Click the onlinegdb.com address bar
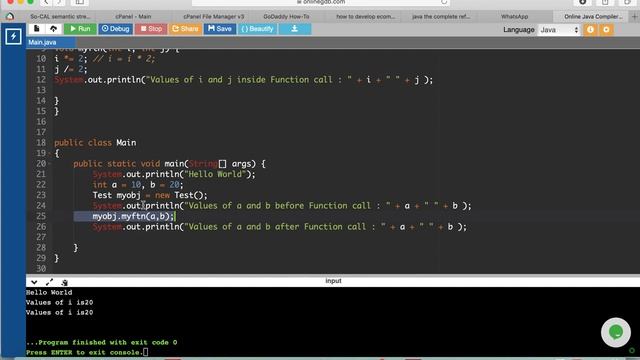Image resolution: width=640 pixels, height=360 pixels. [x=321, y=2]
